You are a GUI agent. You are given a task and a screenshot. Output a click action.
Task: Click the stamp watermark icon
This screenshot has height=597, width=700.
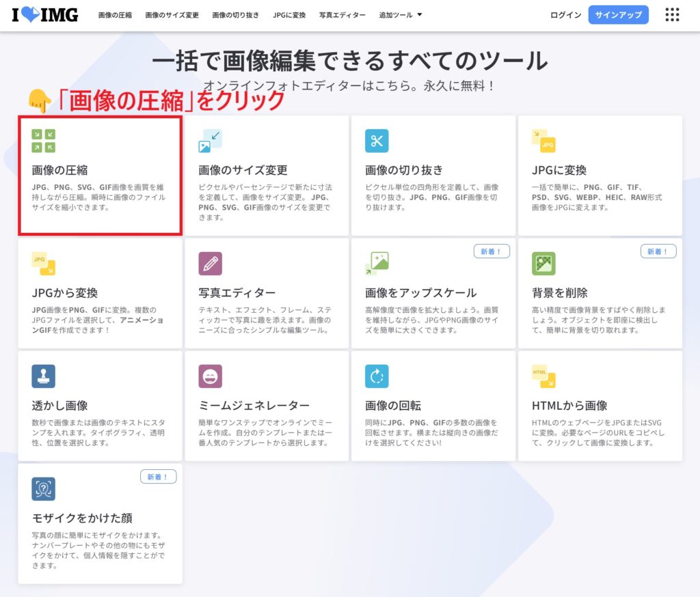coord(43,376)
